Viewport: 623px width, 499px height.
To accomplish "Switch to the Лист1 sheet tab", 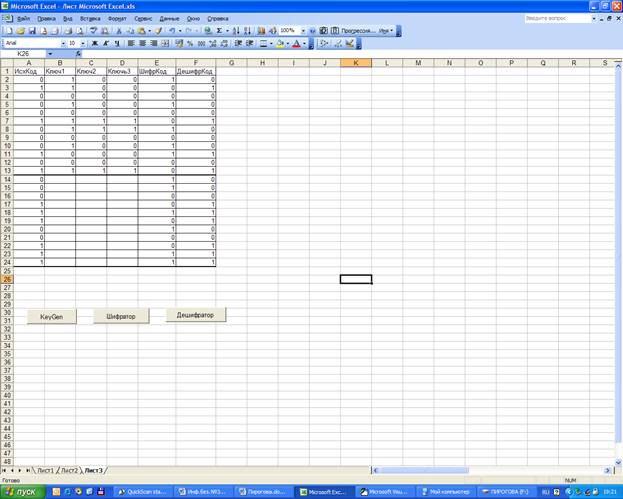I will coord(44,469).
